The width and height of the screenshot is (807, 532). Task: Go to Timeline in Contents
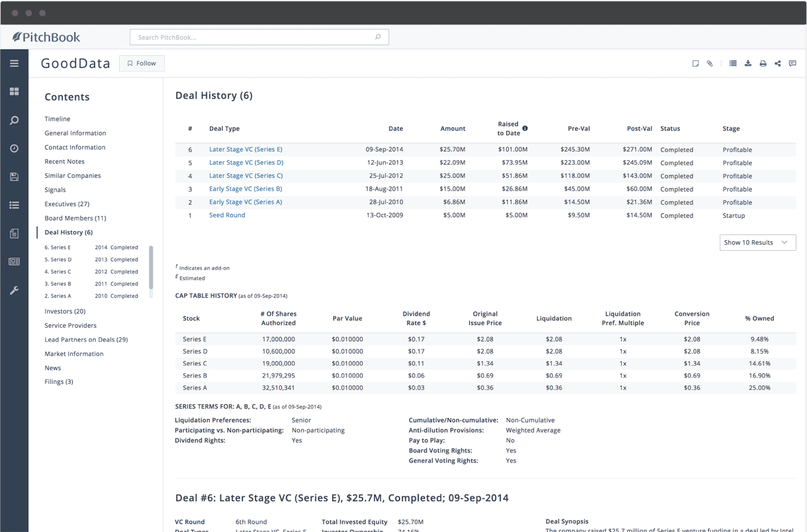point(57,119)
